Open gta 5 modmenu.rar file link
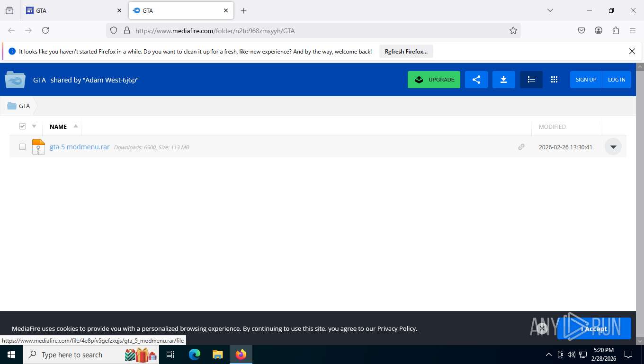644x364 pixels. [80, 147]
